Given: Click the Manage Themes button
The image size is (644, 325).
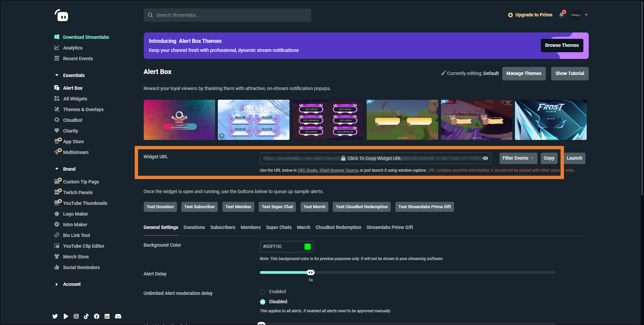Looking at the screenshot, I should click(524, 74).
